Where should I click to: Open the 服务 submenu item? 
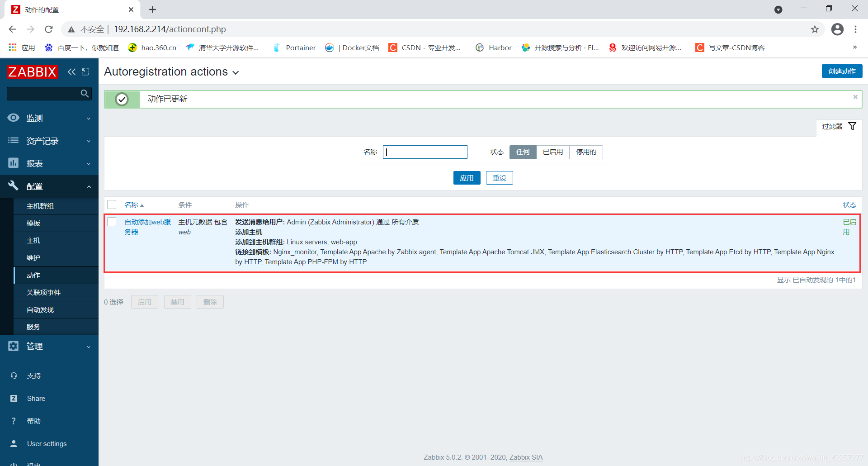56,327
